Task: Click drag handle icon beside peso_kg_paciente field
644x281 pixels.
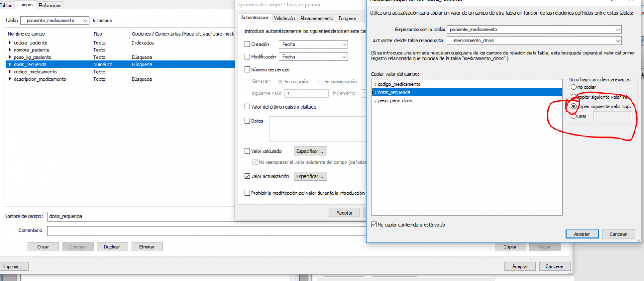Action: [x=9, y=57]
